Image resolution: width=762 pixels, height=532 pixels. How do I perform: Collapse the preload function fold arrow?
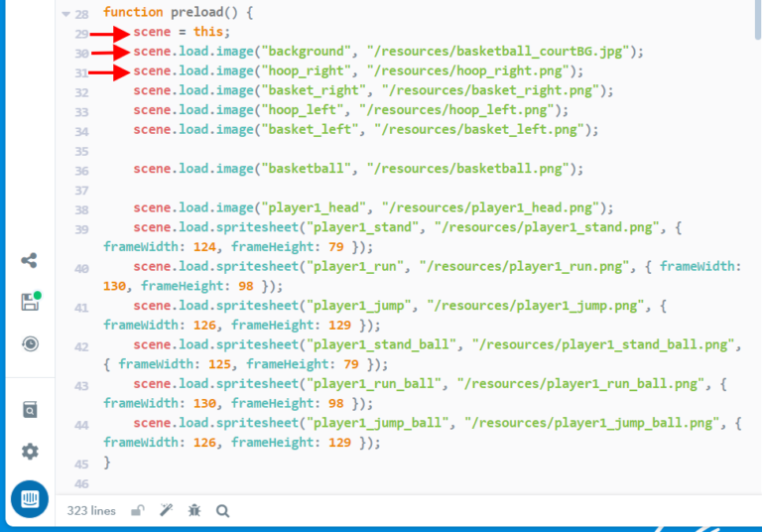[65, 15]
